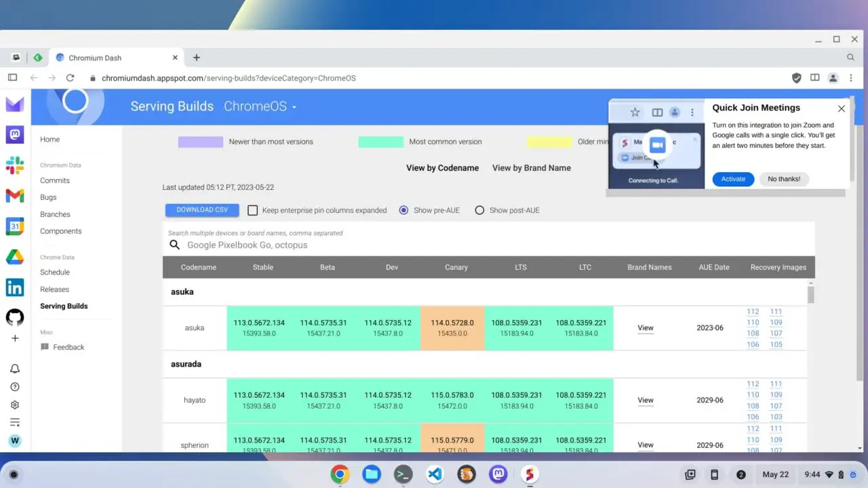Image resolution: width=868 pixels, height=488 pixels.
Task: Activate the Quick Join Meetings integration
Action: (733, 179)
